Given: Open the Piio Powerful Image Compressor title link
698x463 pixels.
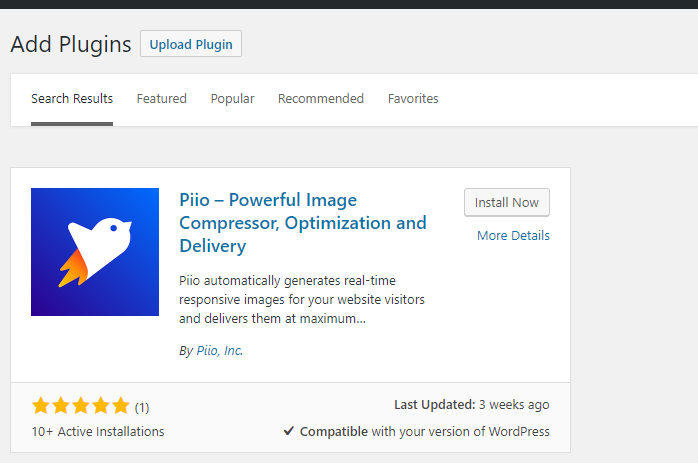Looking at the screenshot, I should coord(303,223).
